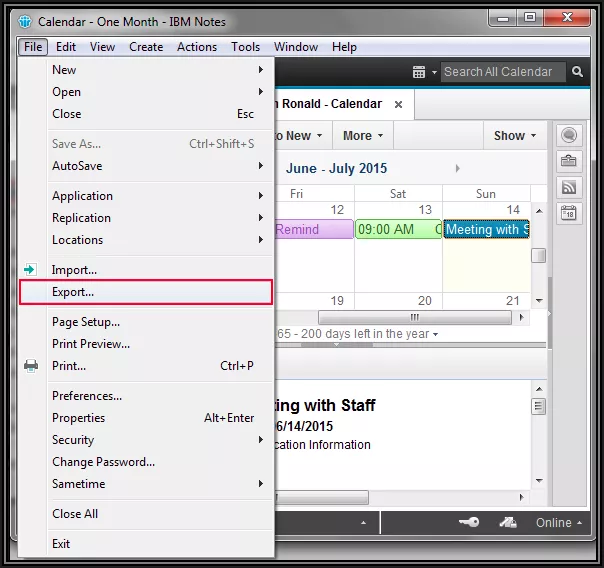Select Properties menu entry
This screenshot has width=604, height=568.
click(146, 417)
